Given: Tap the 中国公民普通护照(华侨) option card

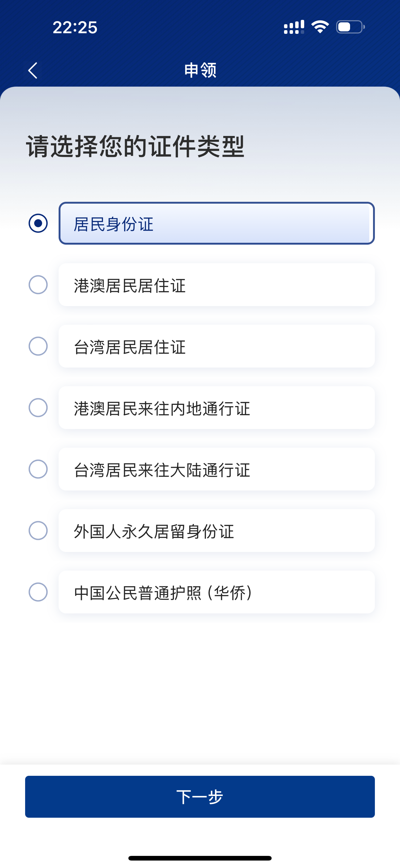Looking at the screenshot, I should coord(216,592).
